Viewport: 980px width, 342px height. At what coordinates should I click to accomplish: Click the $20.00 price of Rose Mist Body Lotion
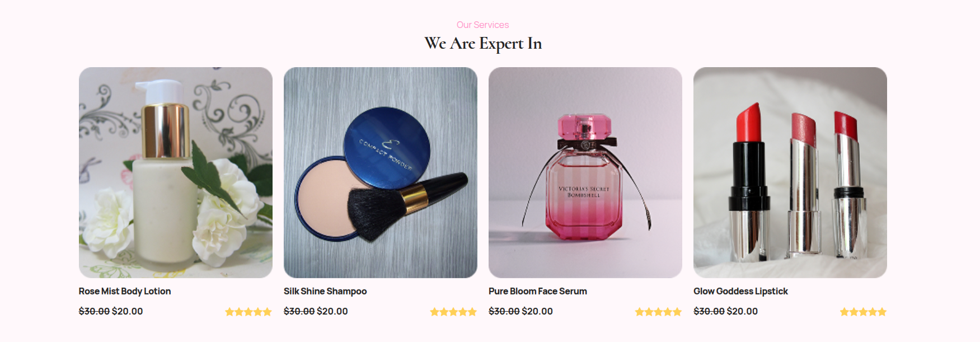pos(128,311)
